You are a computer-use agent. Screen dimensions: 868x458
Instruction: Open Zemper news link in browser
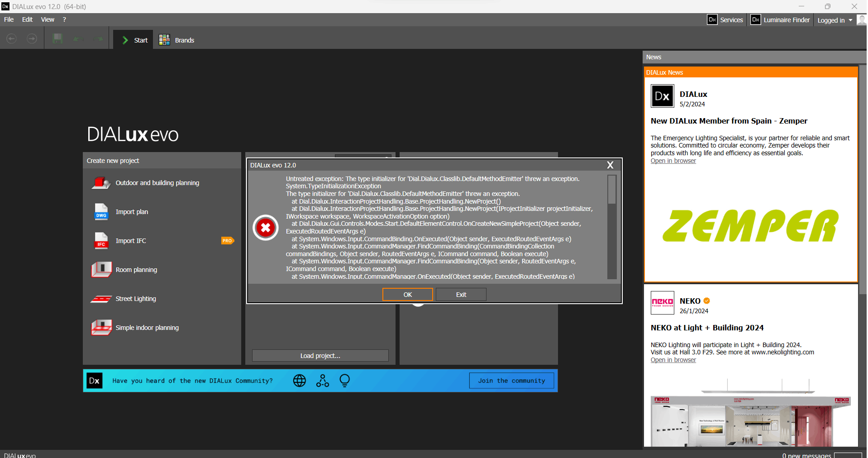[x=673, y=161]
